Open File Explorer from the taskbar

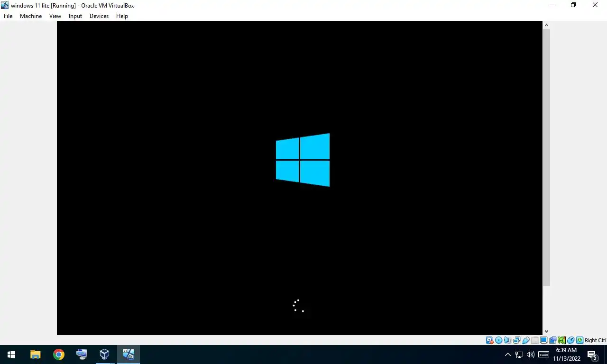pyautogui.click(x=36, y=355)
